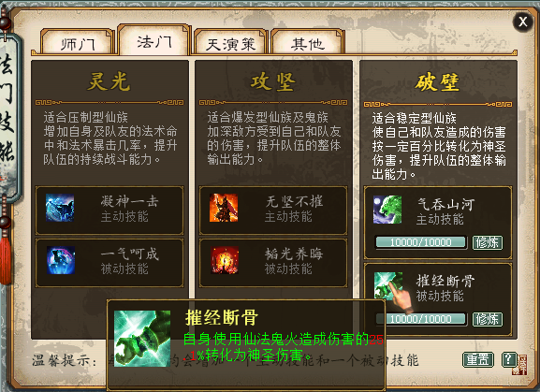Click the red seal stamp icon

(522, 365)
